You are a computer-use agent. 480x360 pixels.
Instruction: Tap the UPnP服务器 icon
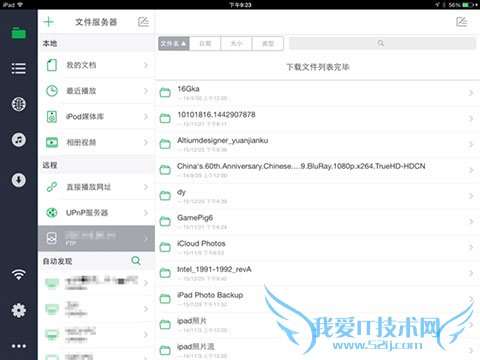coord(52,212)
